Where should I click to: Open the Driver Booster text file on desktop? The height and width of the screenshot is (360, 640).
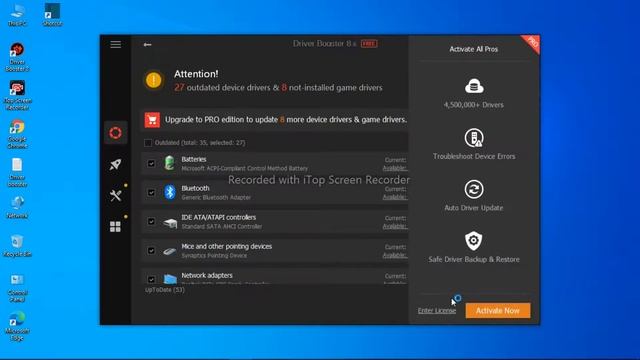(17, 172)
